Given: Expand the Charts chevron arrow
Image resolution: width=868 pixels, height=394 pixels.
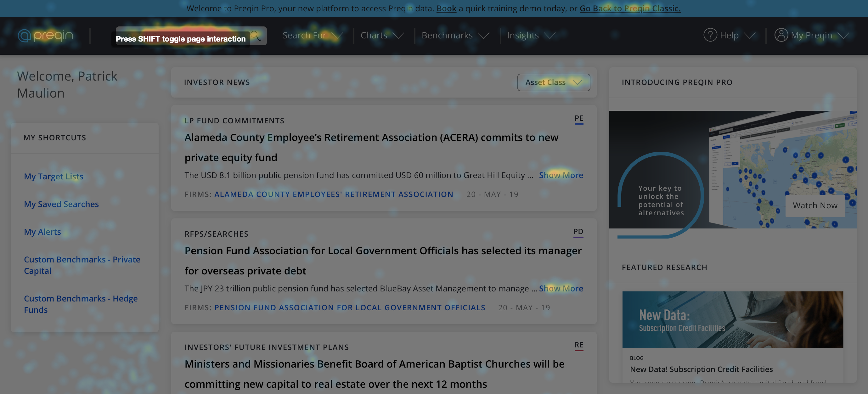Looking at the screenshot, I should [398, 36].
